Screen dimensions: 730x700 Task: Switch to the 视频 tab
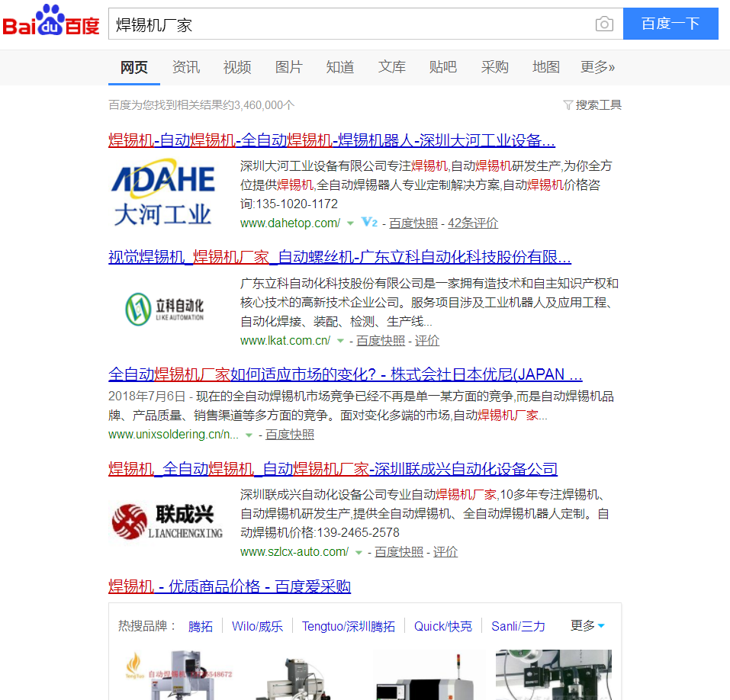point(237,68)
